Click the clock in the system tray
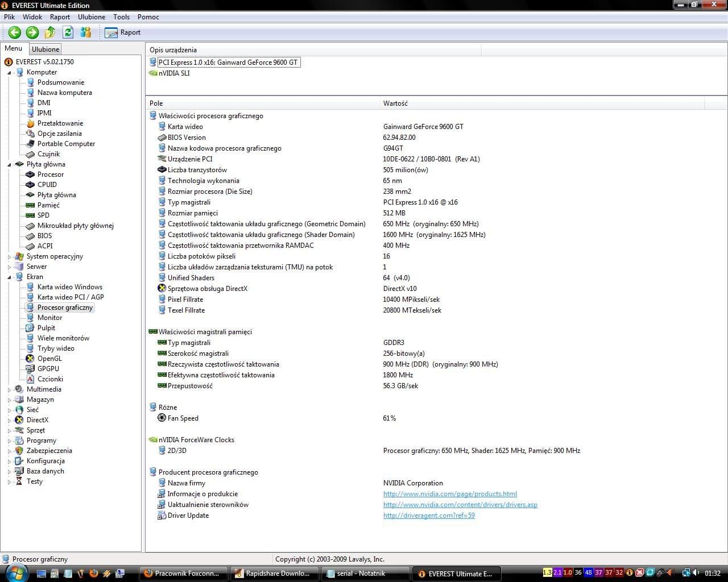This screenshot has height=582, width=728. (713, 573)
